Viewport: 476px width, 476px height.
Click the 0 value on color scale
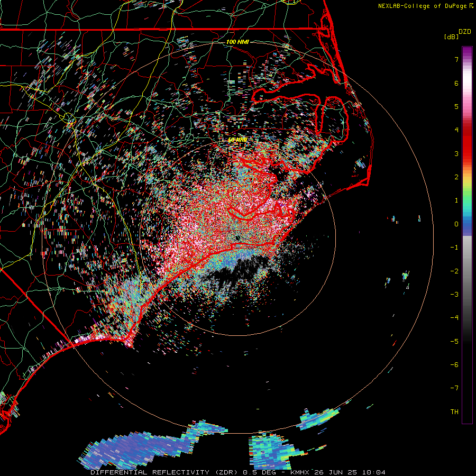[456, 224]
